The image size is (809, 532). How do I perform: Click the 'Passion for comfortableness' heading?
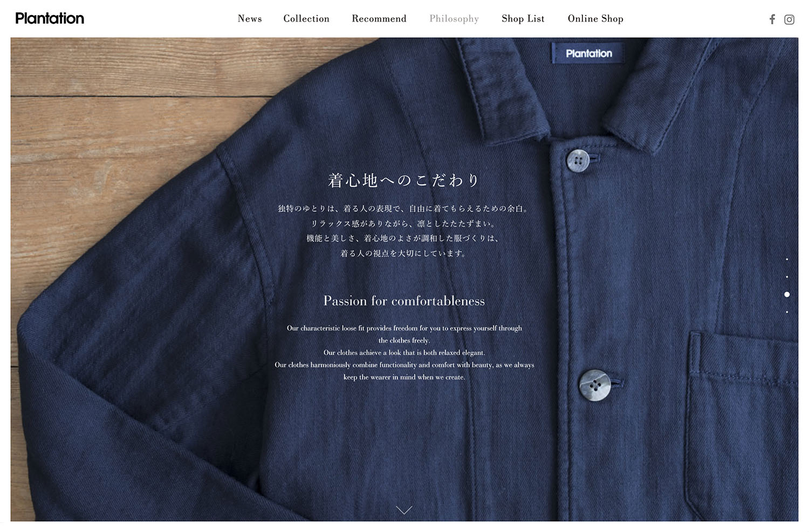pyautogui.click(x=404, y=301)
